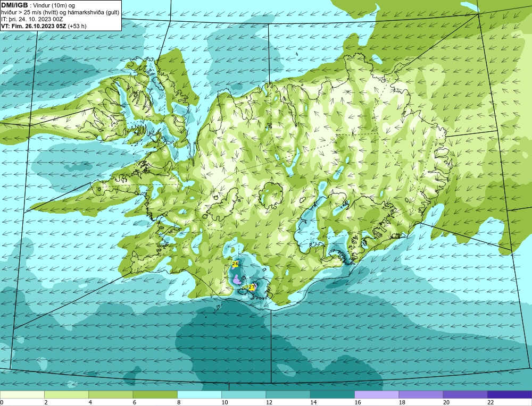Click the dark indigo 22+ m/s legend swatch
The image size is (532, 406).
pyautogui.click(x=510, y=394)
